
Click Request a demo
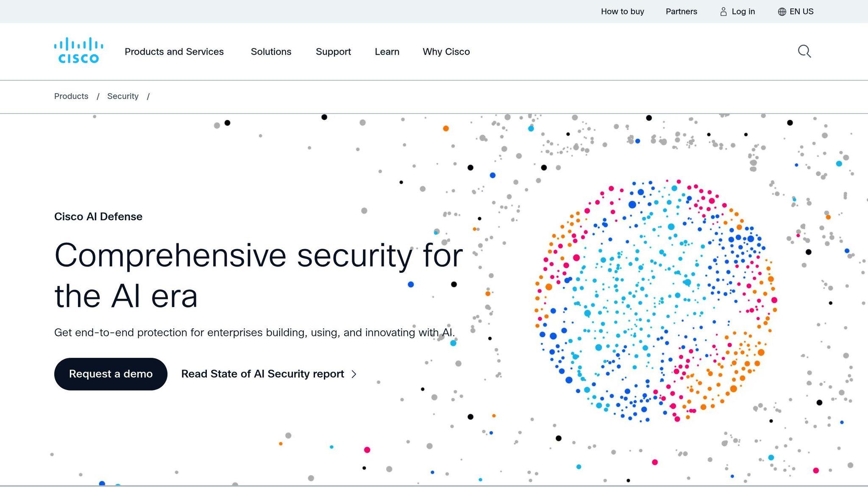[110, 374]
